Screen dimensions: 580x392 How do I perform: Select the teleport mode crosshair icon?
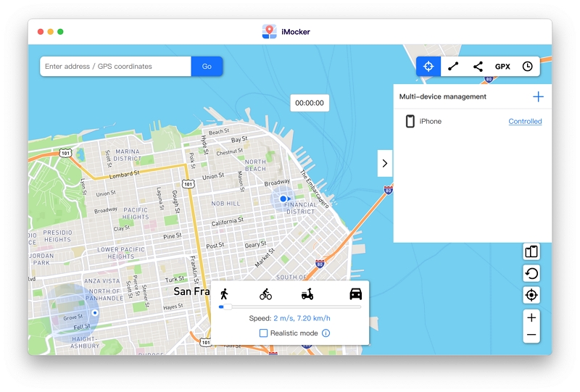pos(428,66)
